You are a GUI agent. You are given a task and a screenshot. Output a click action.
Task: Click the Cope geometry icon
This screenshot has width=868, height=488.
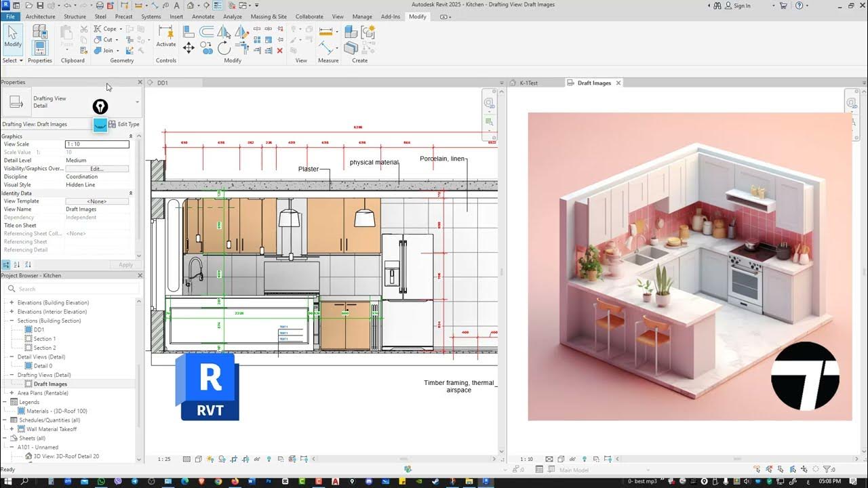98,28
